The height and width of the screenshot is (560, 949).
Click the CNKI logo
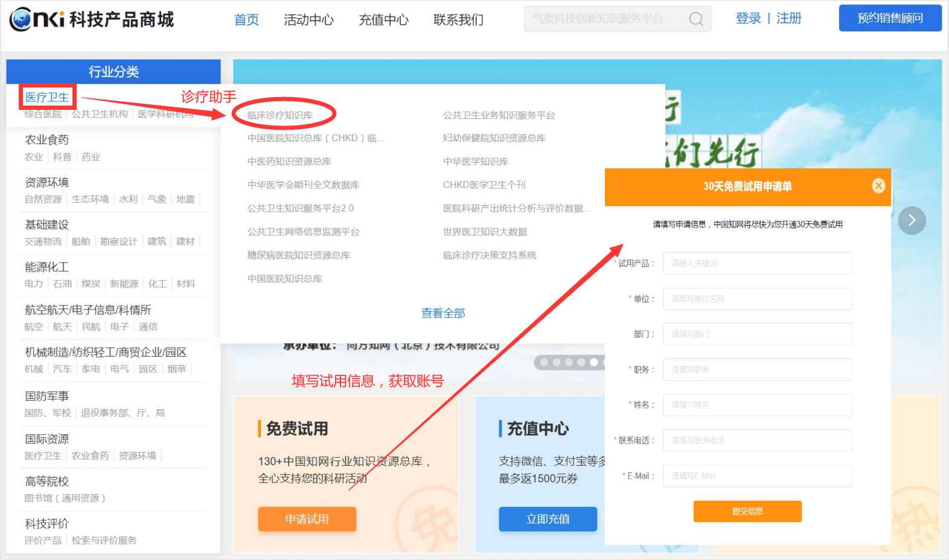click(x=91, y=19)
